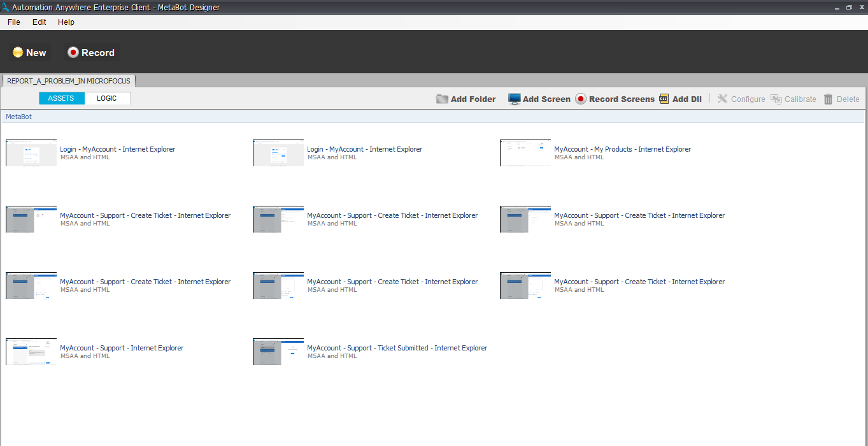Click the Automation Anywhere logo in title bar

5,7
